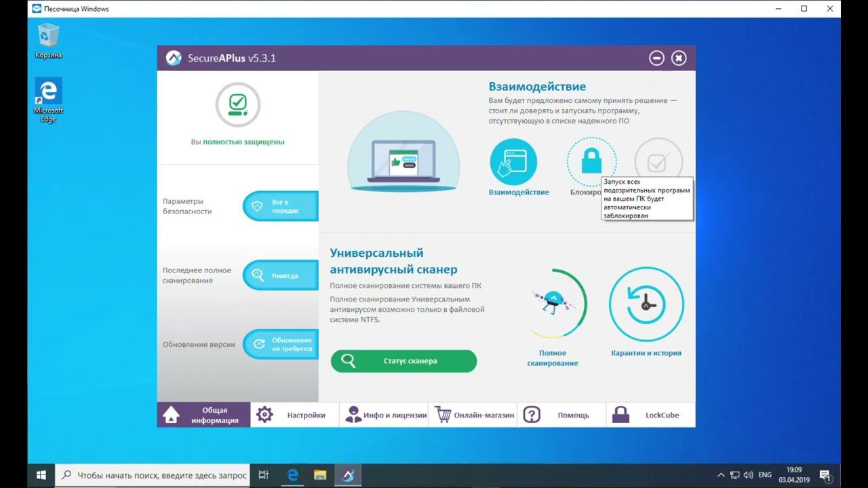
Task: Launch Edge from the taskbar
Action: (x=293, y=475)
